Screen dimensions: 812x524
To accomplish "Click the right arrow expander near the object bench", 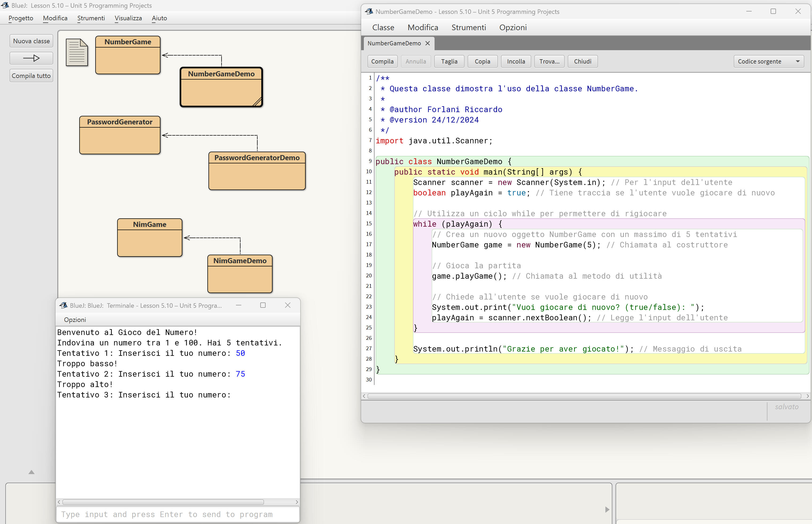I will pyautogui.click(x=607, y=509).
